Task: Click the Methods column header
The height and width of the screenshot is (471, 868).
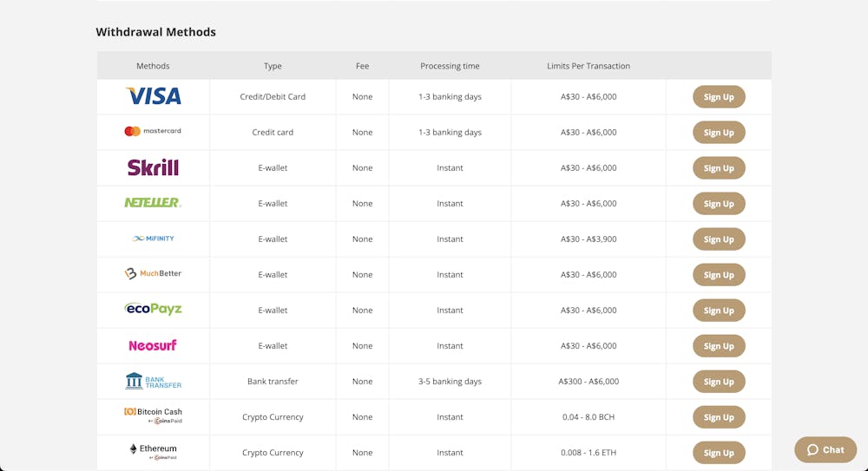Action: pos(153,66)
